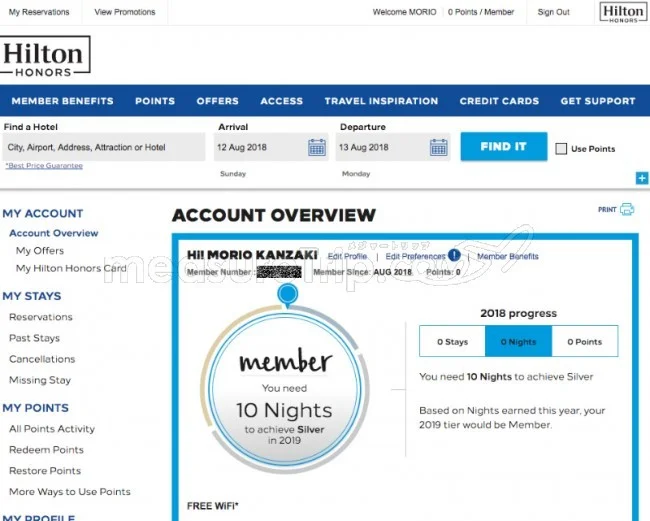Click the Sign Out link
The width and height of the screenshot is (650, 521).
pos(553,12)
